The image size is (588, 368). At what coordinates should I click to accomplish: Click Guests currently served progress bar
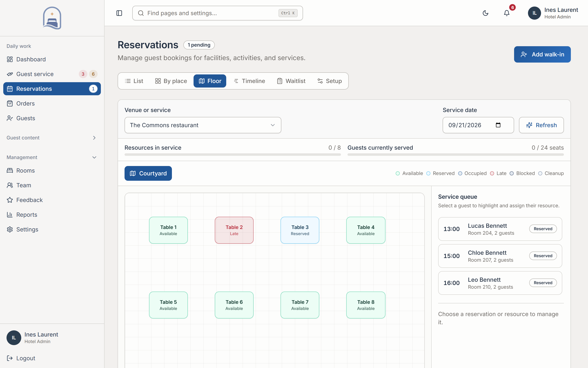click(455, 155)
